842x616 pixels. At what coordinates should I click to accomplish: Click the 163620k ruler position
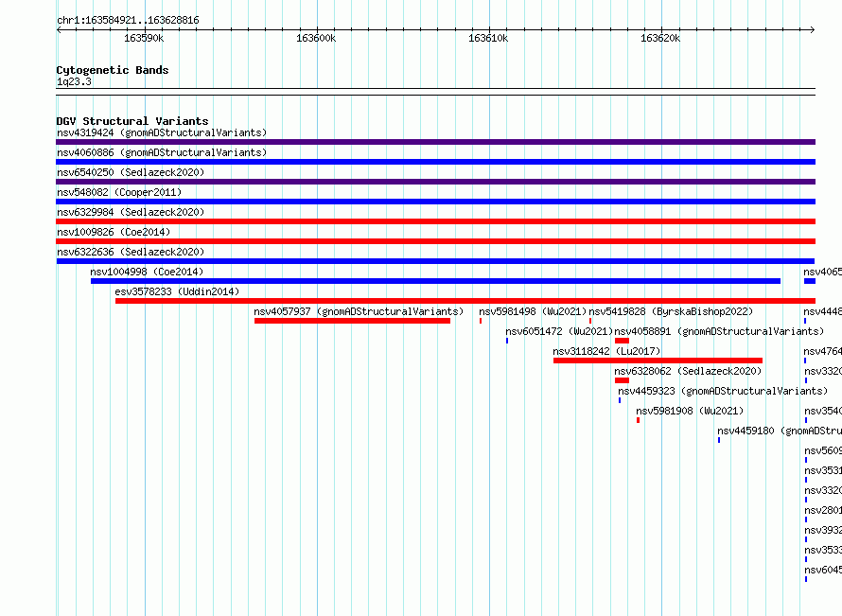pyautogui.click(x=660, y=38)
